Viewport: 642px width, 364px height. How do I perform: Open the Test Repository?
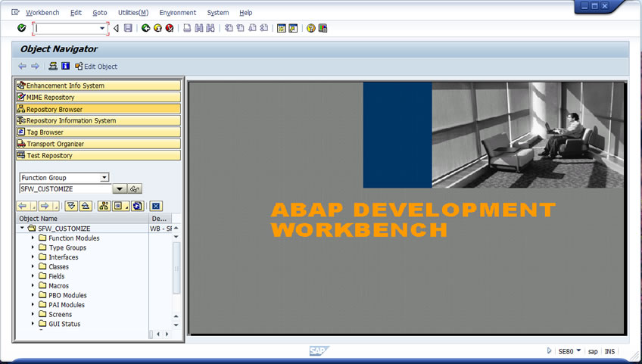pos(98,155)
